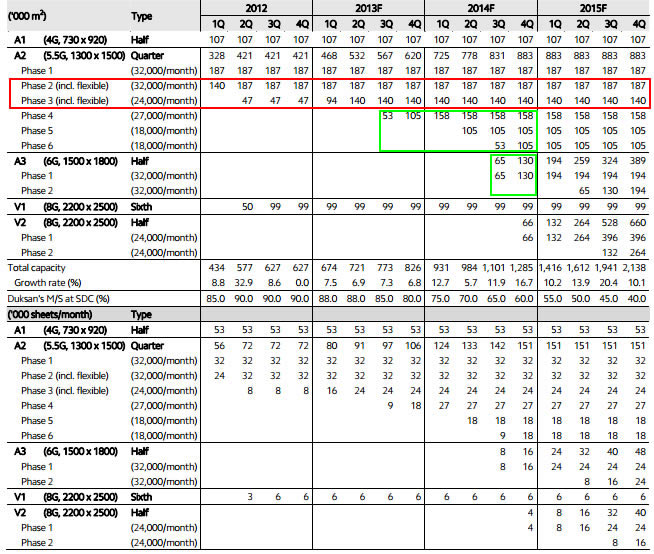Click total capacity value 674

329,268
